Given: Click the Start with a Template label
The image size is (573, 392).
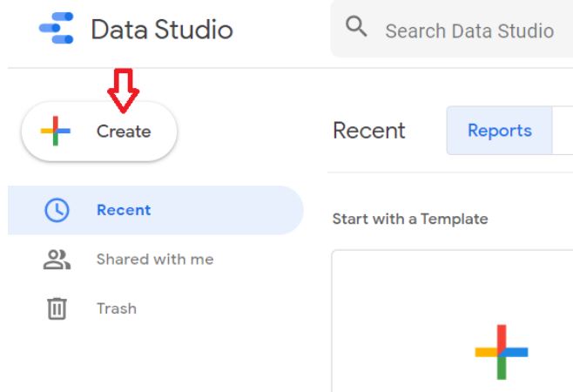Looking at the screenshot, I should 410,219.
